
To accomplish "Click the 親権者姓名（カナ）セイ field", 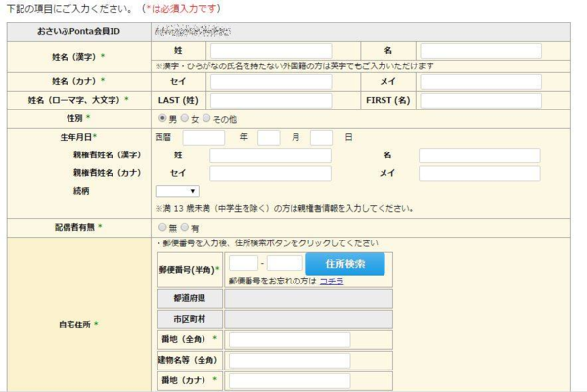I will coord(270,174).
